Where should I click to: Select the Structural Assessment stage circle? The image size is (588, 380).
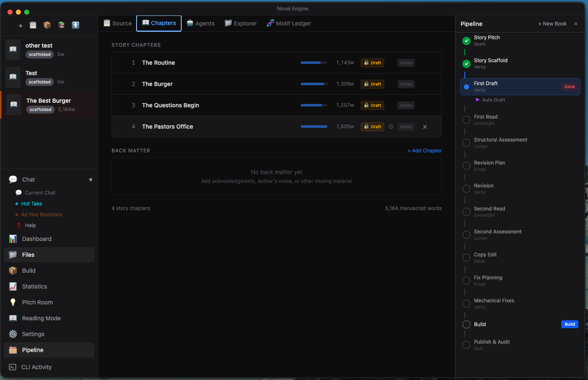click(466, 143)
